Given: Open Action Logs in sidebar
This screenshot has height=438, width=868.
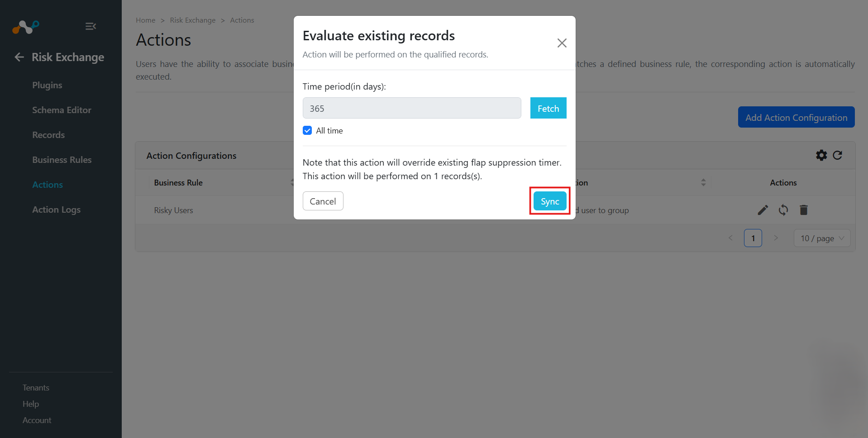Looking at the screenshot, I should [x=57, y=209].
